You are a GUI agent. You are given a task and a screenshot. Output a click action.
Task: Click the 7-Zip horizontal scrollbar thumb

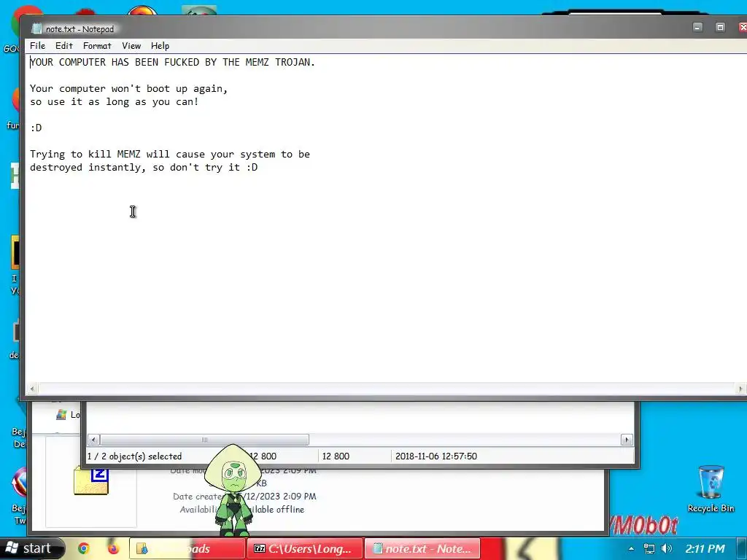tap(205, 440)
